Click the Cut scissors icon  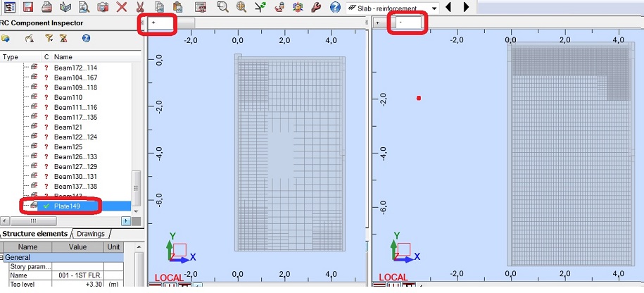140,7
